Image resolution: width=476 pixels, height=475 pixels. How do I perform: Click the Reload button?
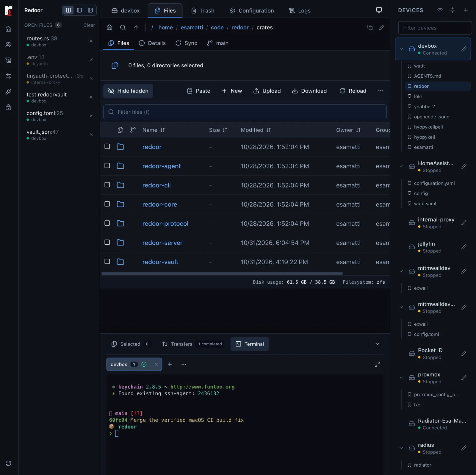[353, 91]
